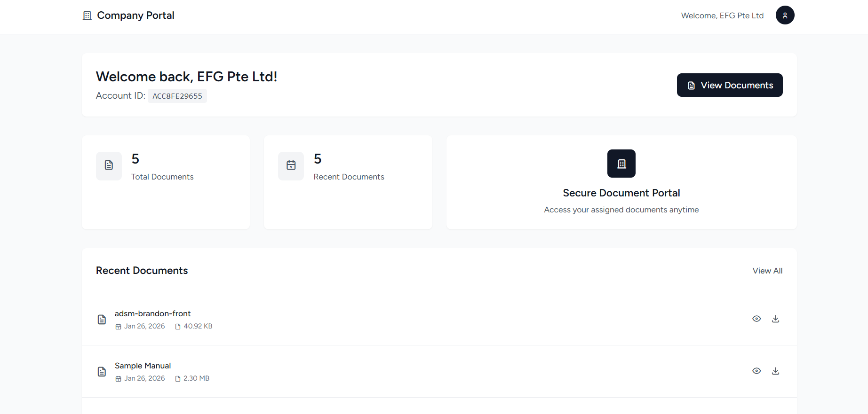The height and width of the screenshot is (414, 868).
Task: Click the Total Documents file icon
Action: click(x=109, y=165)
